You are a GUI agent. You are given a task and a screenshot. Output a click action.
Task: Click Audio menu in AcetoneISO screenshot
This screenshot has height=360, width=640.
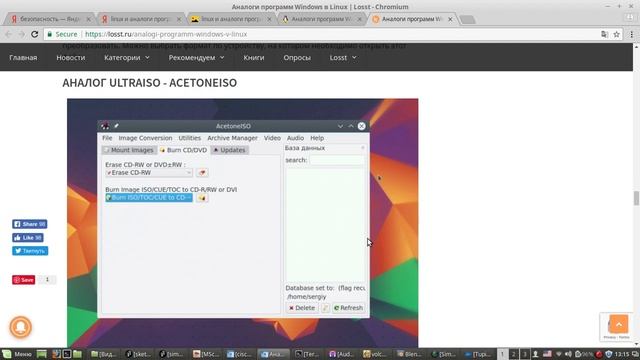click(295, 138)
